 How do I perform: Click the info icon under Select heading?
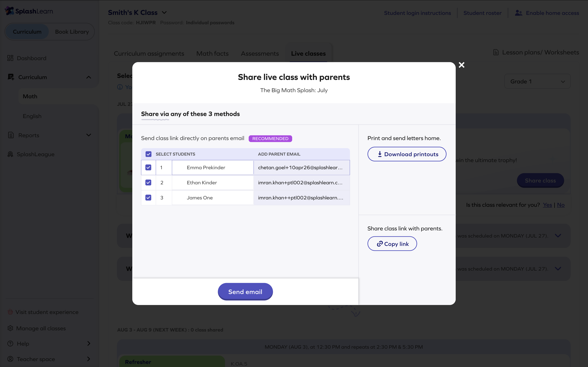click(120, 87)
